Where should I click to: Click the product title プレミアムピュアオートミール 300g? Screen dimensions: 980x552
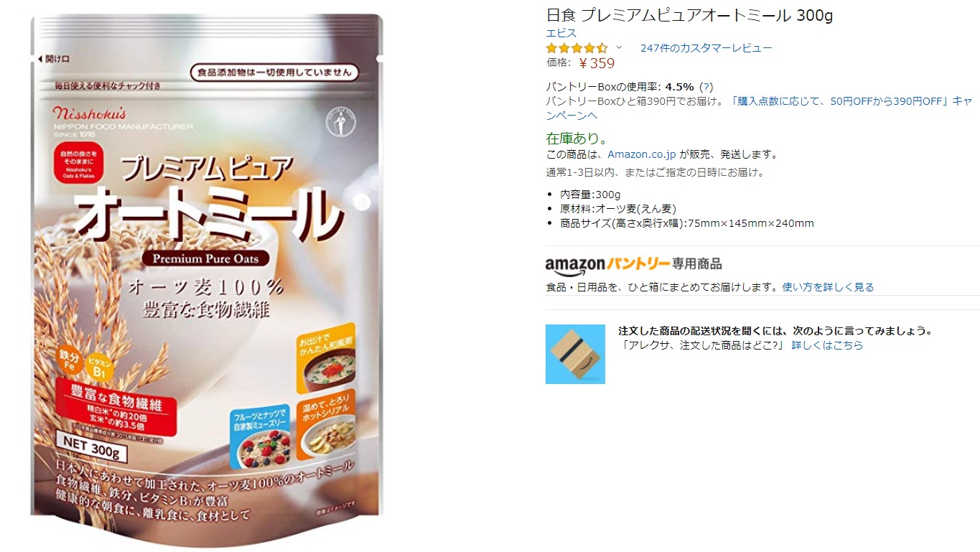(x=689, y=16)
